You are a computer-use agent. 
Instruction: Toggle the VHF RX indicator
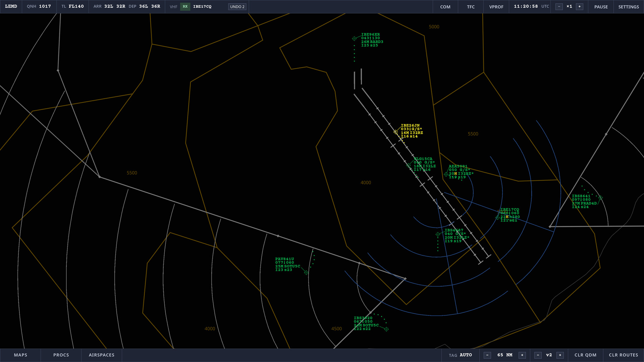185,7
